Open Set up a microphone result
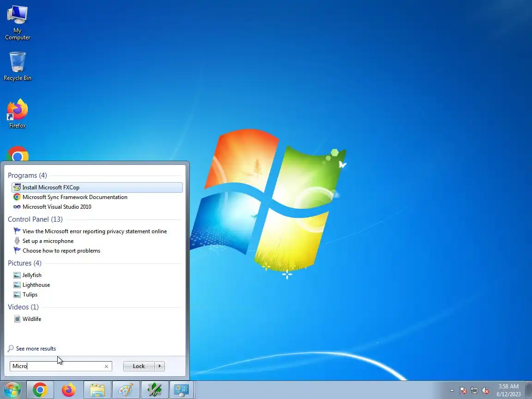 97,241
